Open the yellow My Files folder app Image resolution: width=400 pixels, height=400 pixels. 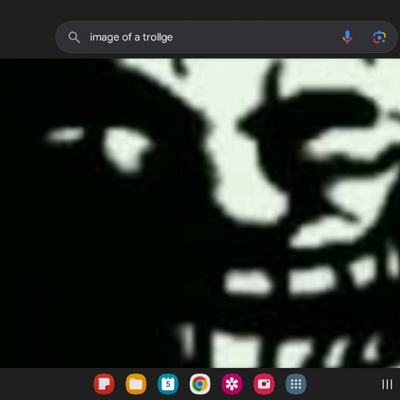click(136, 384)
